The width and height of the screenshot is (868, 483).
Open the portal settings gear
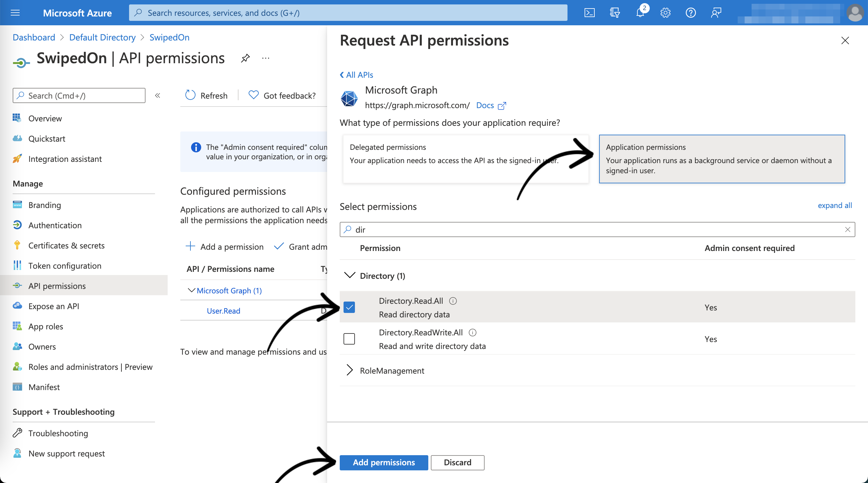pyautogui.click(x=665, y=13)
